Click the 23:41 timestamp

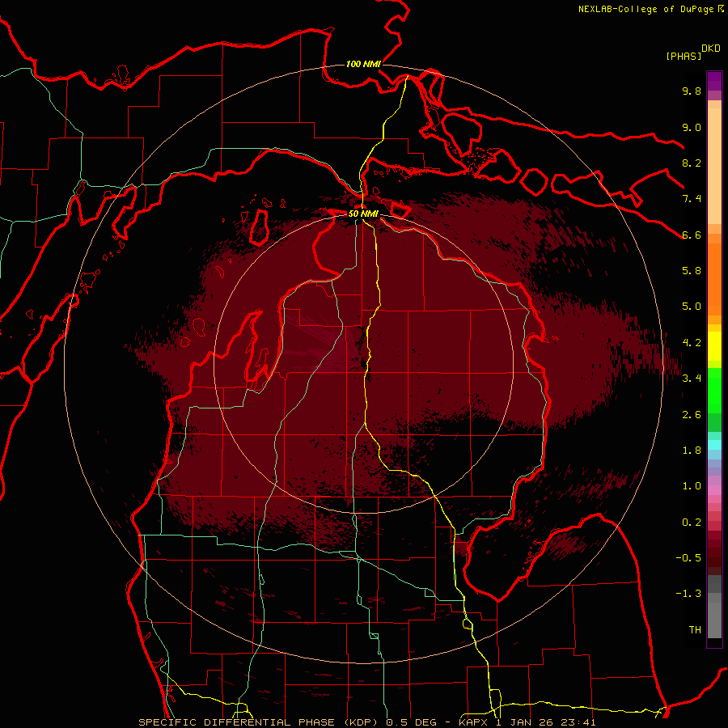coord(580,722)
